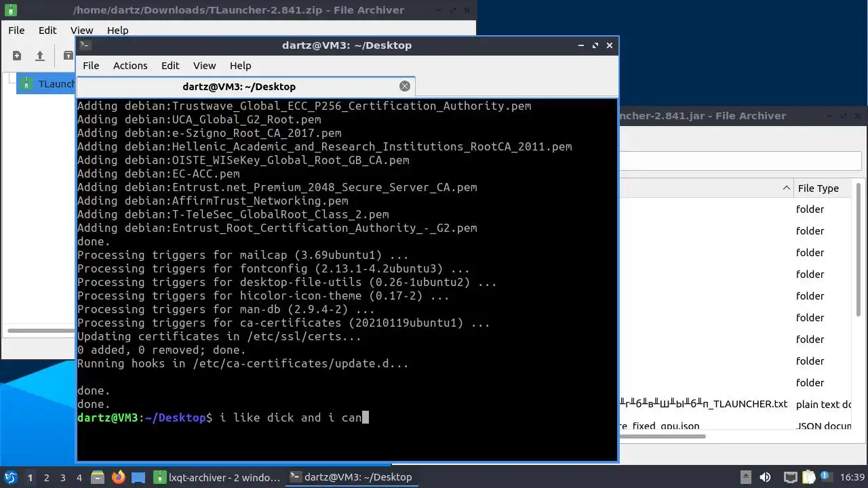
Task: Open File menu in TLauncher zip archiver window
Action: (16, 30)
